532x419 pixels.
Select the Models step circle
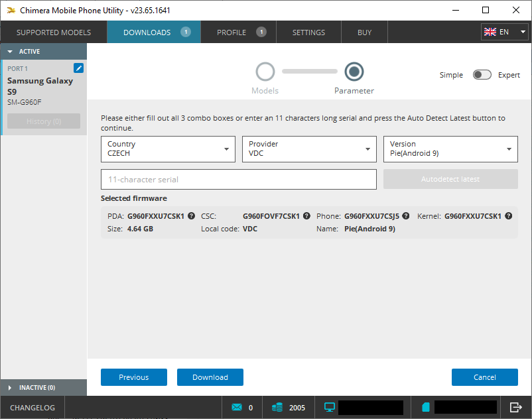coord(265,72)
